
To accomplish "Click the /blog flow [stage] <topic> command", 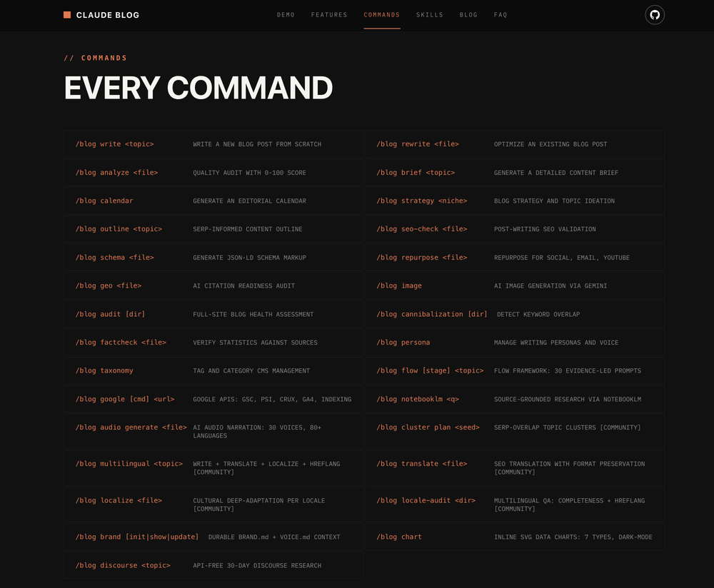I will click(430, 370).
